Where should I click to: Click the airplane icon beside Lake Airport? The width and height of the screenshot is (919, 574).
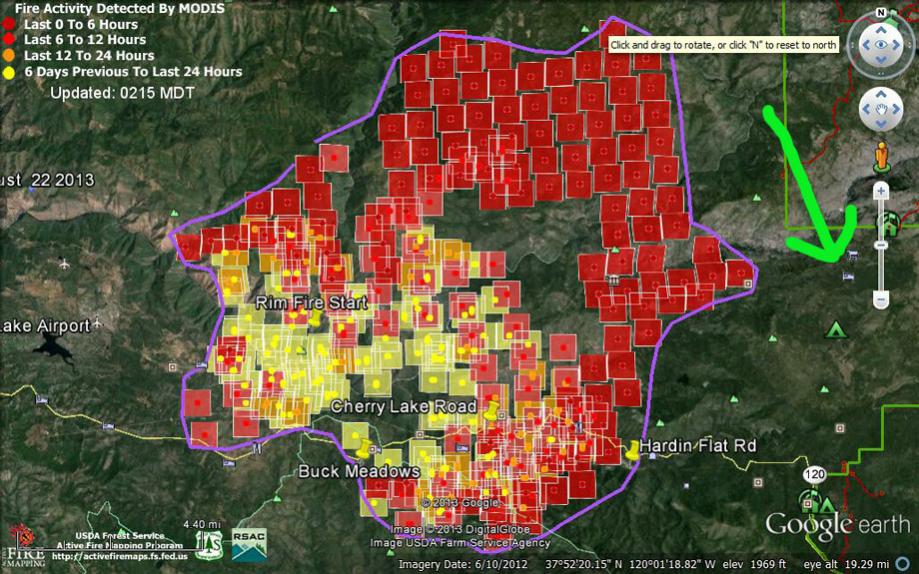point(64,264)
